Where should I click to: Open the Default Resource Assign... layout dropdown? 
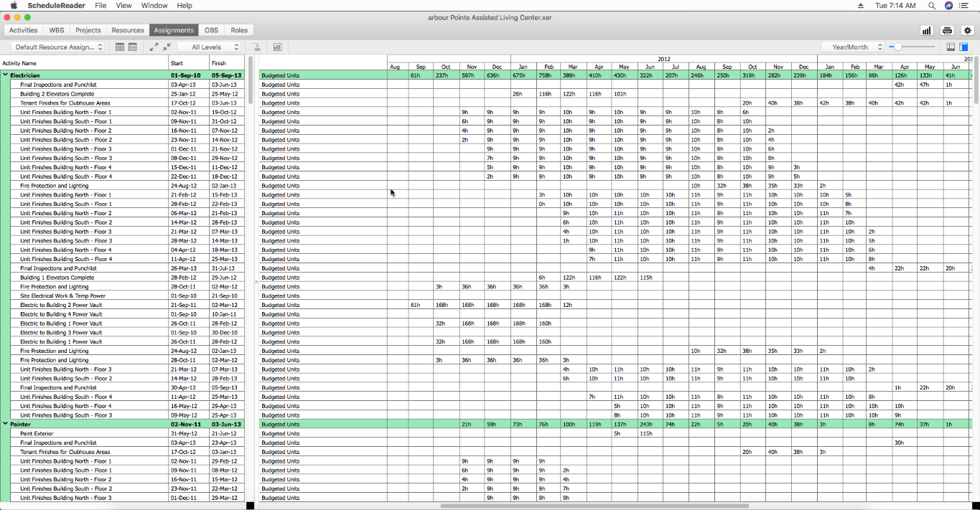click(57, 47)
